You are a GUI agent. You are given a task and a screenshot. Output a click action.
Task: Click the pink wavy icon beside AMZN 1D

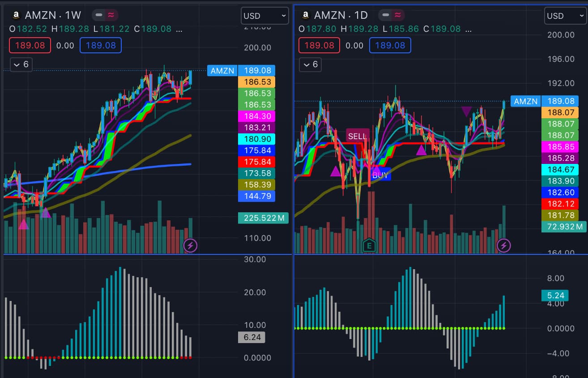397,15
